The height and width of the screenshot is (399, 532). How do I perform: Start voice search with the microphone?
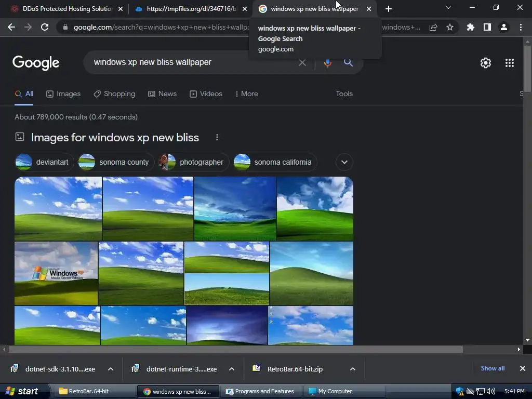pyautogui.click(x=327, y=63)
